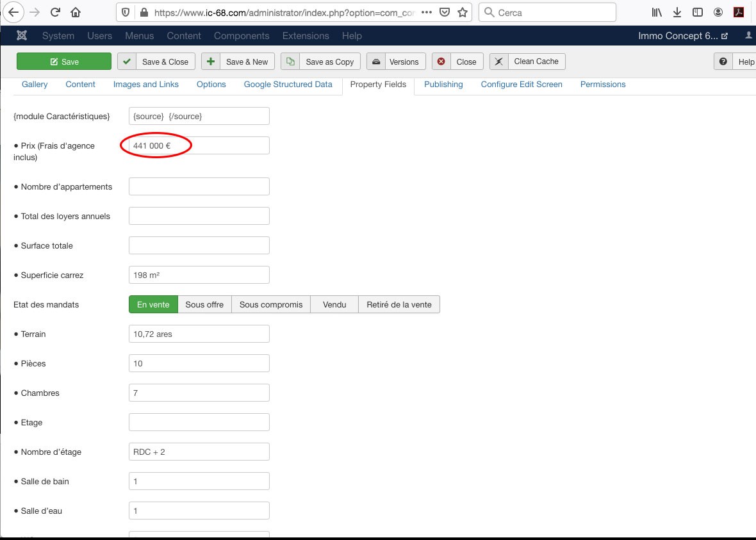Expand the Help dropdown menu

tap(352, 36)
